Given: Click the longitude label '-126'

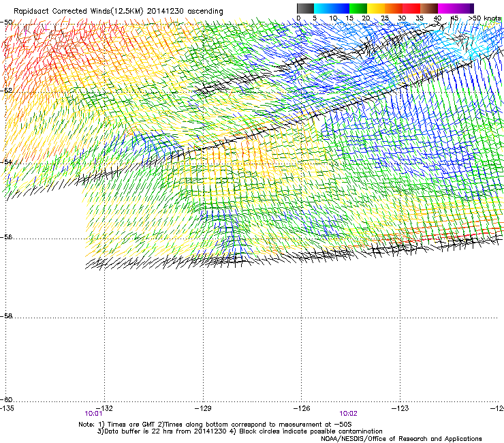Looking at the screenshot, I should 302,408.
